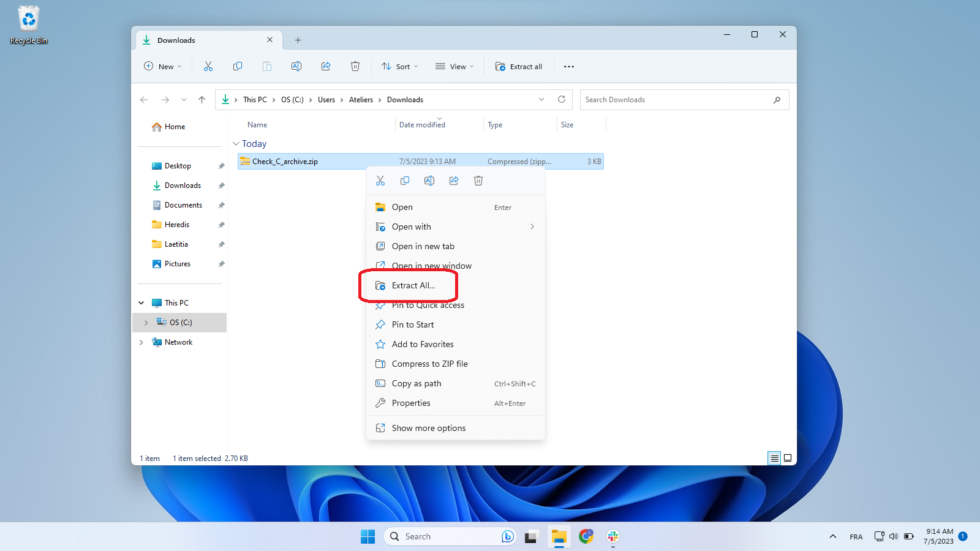Collapse the Today group
The image size is (980, 551).
[236, 144]
